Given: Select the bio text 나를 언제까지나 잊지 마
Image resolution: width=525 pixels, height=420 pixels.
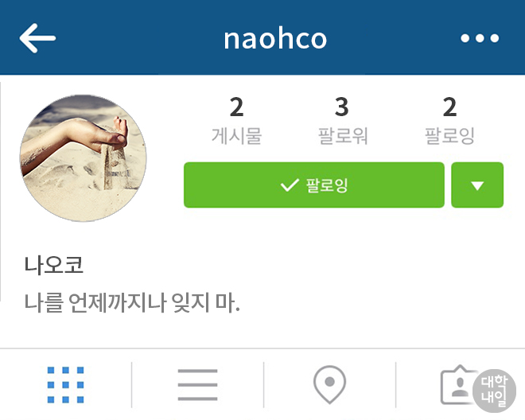Looking at the screenshot, I should coord(132,303).
